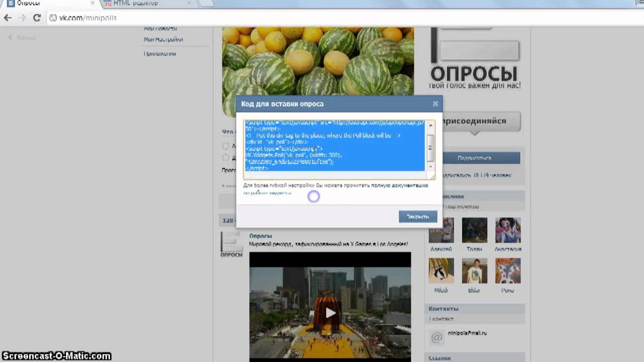Click the Подписаться button
Screen dimensions: 644x362
[474, 158]
